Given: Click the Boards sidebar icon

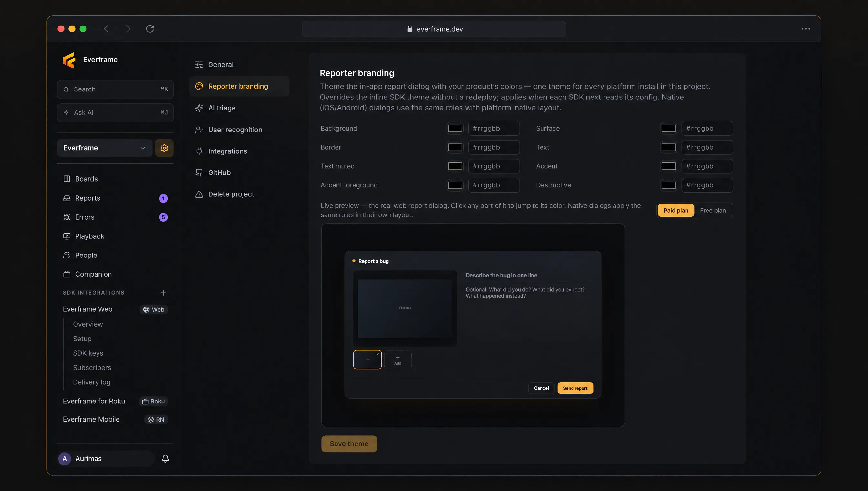Looking at the screenshot, I should [x=67, y=179].
